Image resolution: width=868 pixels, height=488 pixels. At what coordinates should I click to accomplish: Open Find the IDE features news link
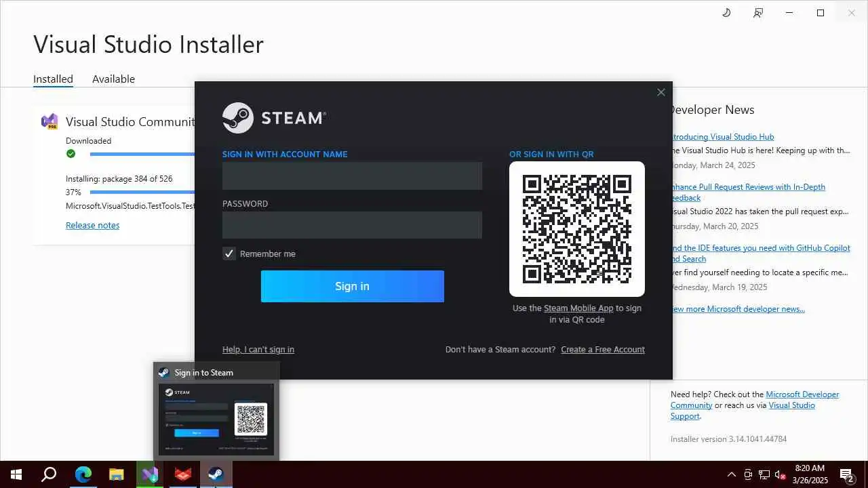click(760, 253)
